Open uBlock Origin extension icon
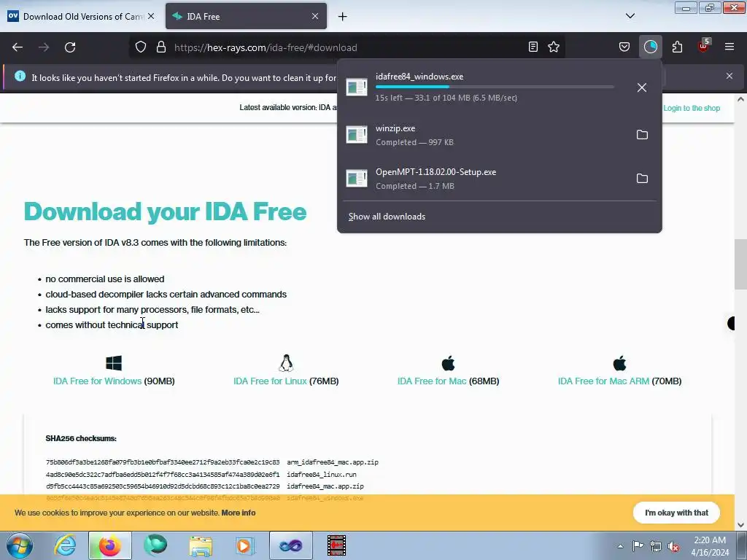This screenshot has width=747, height=560. (x=703, y=46)
